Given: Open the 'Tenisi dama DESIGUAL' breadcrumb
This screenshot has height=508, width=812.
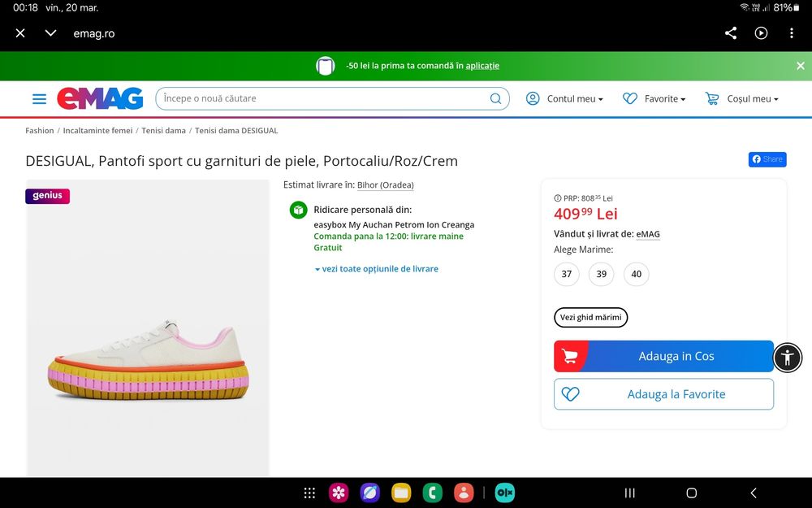Looking at the screenshot, I should pos(236,131).
